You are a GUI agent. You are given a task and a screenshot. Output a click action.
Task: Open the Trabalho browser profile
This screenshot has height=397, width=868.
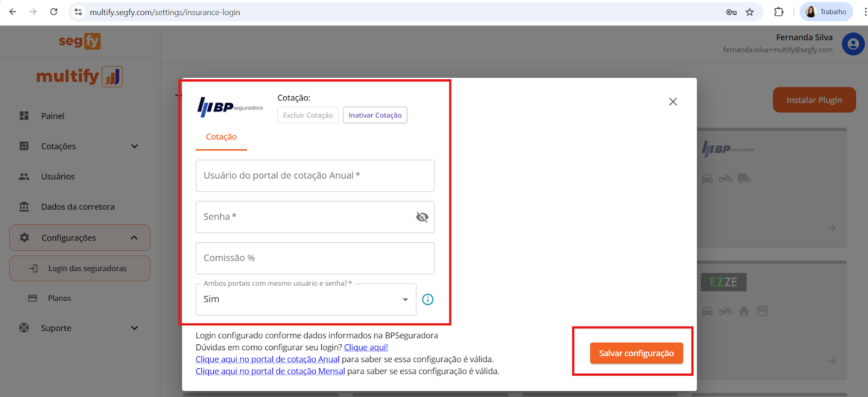[826, 12]
